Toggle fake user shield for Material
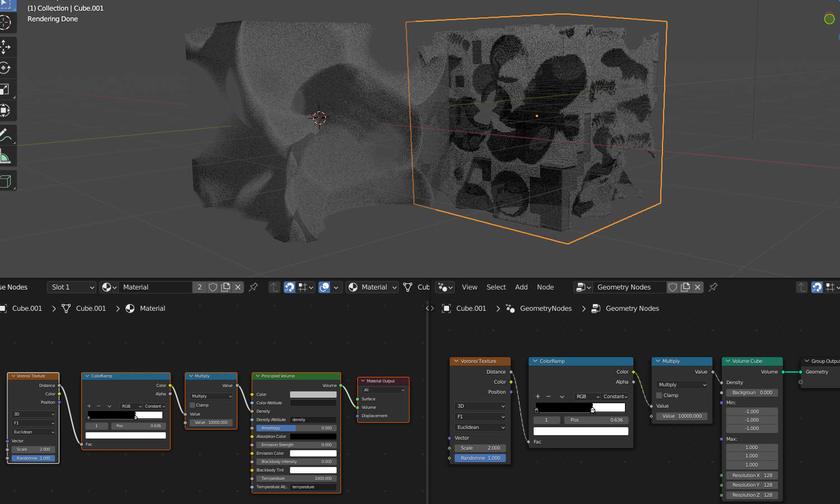This screenshot has height=504, width=840. tap(213, 287)
